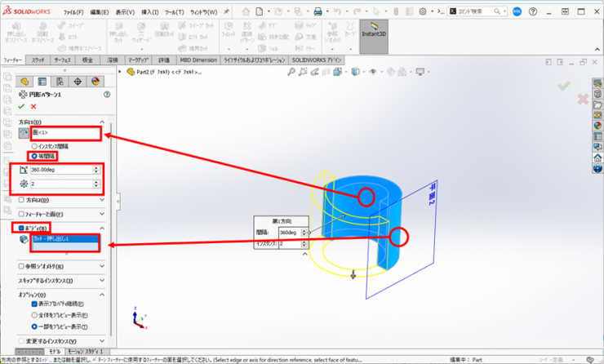Image resolution: width=604 pixels, height=364 pixels.
Task: Click the green checkmark to confirm pattern
Action: pos(22,106)
